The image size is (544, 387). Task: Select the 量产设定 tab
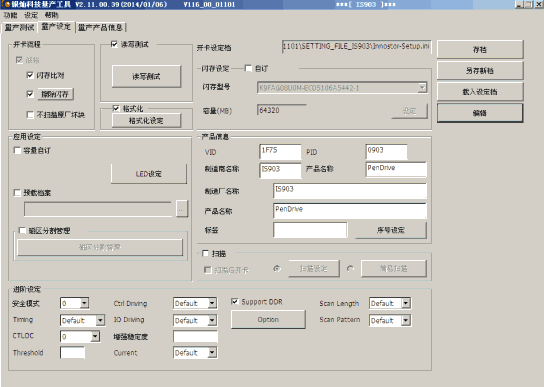56,27
